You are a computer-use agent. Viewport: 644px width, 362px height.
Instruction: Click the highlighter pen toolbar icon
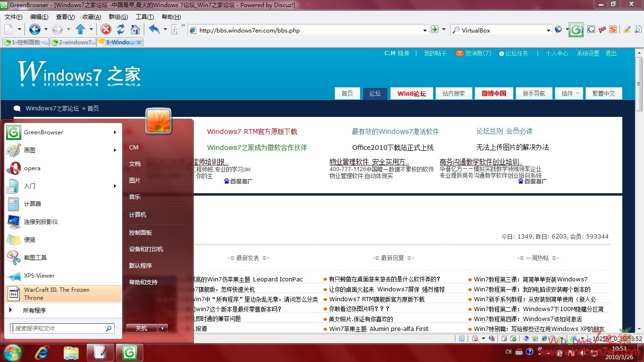point(627,30)
